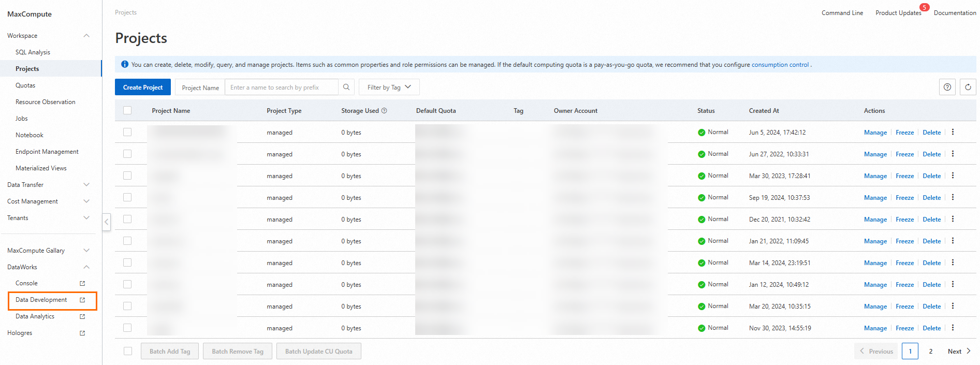The height and width of the screenshot is (365, 980).
Task: Check the project created Sep 19, 2024
Action: pyautogui.click(x=127, y=197)
